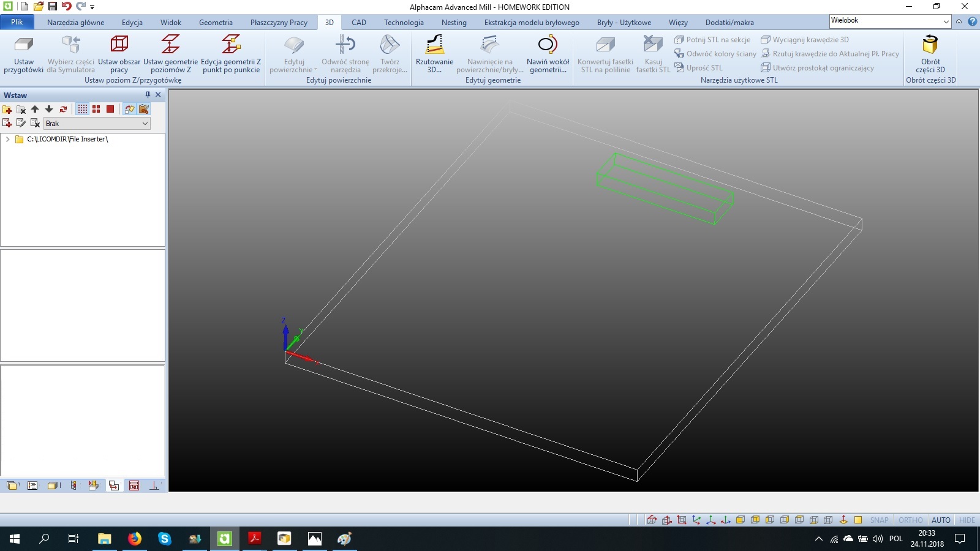
Task: Open Technologia tab
Action: pyautogui.click(x=404, y=23)
